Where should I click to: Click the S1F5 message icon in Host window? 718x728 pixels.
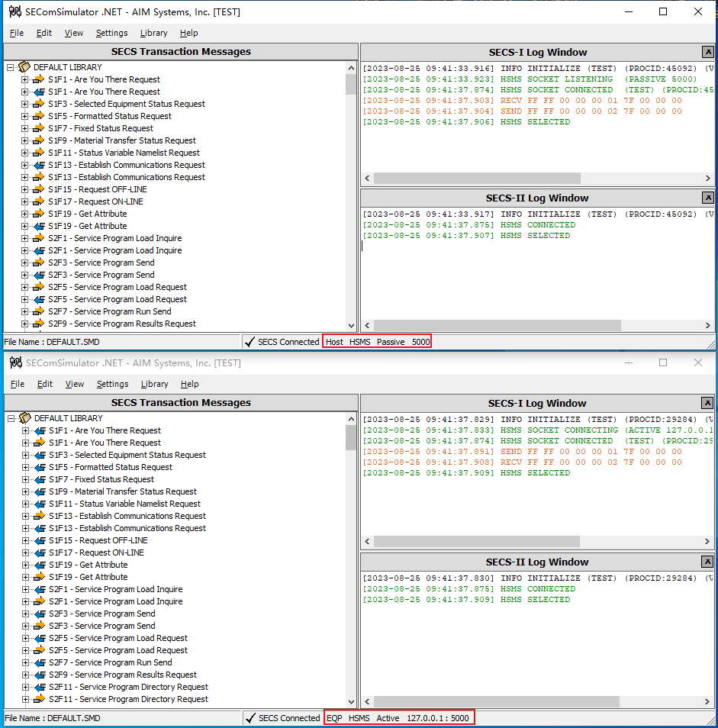(x=38, y=116)
